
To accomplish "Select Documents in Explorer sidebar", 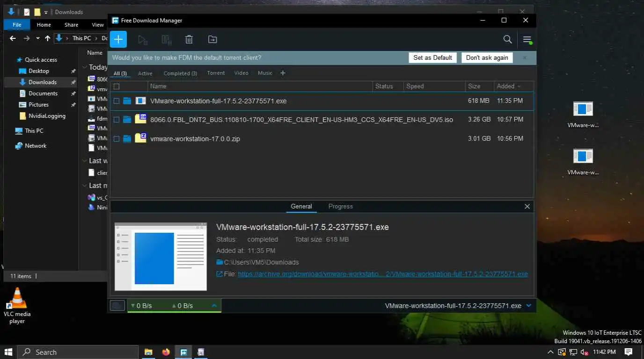I will pos(43,93).
